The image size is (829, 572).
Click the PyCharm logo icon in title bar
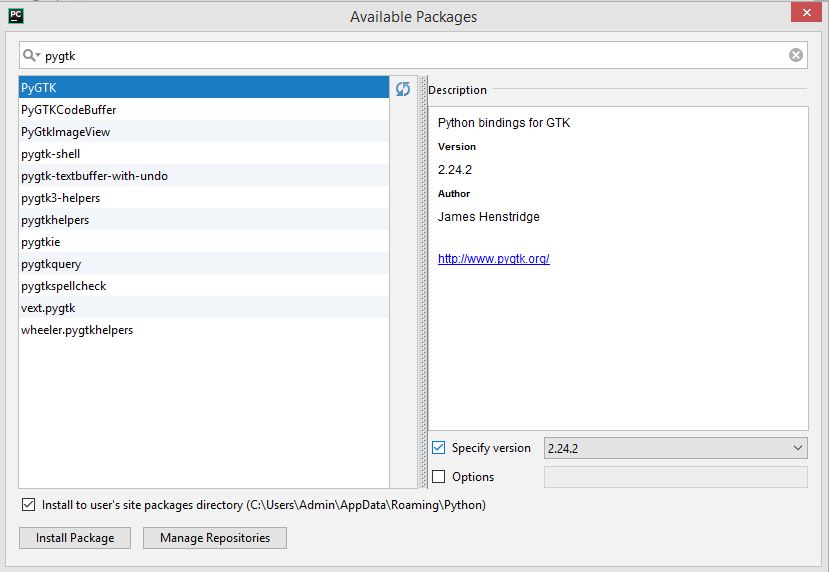coord(16,16)
